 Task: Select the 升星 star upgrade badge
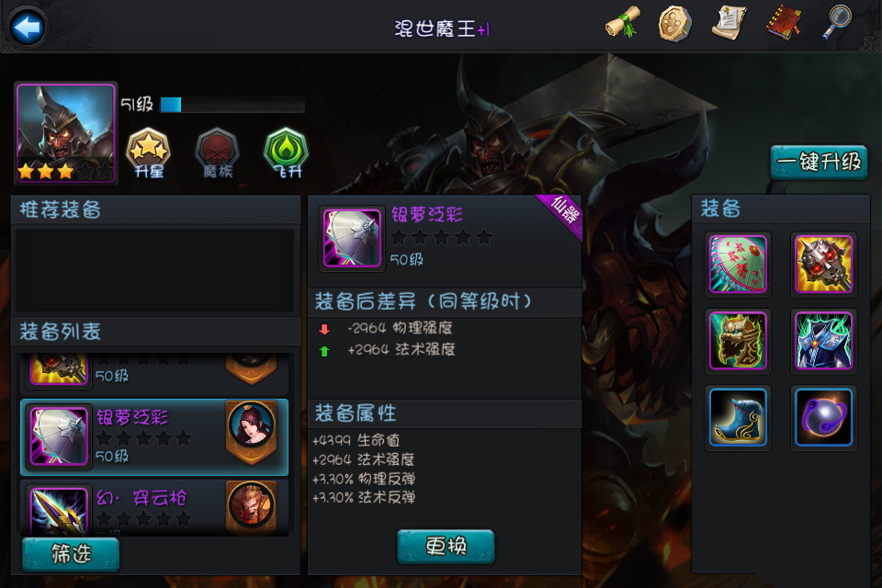tap(148, 153)
